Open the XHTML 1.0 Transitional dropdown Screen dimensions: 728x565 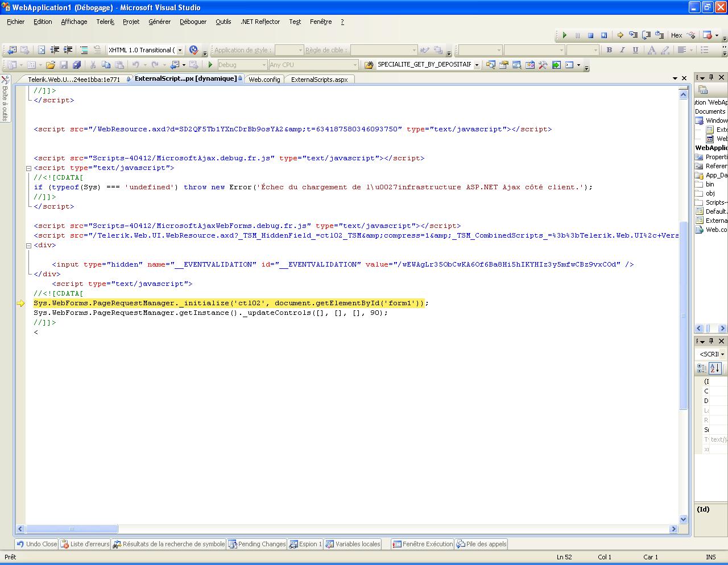pos(180,50)
